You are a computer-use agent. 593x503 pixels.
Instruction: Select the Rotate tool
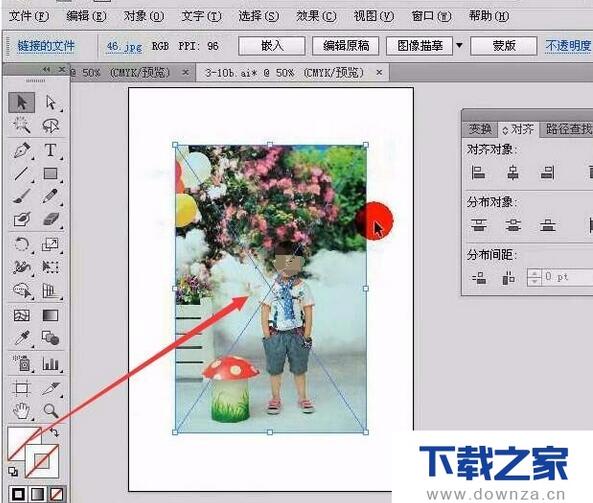(x=22, y=244)
